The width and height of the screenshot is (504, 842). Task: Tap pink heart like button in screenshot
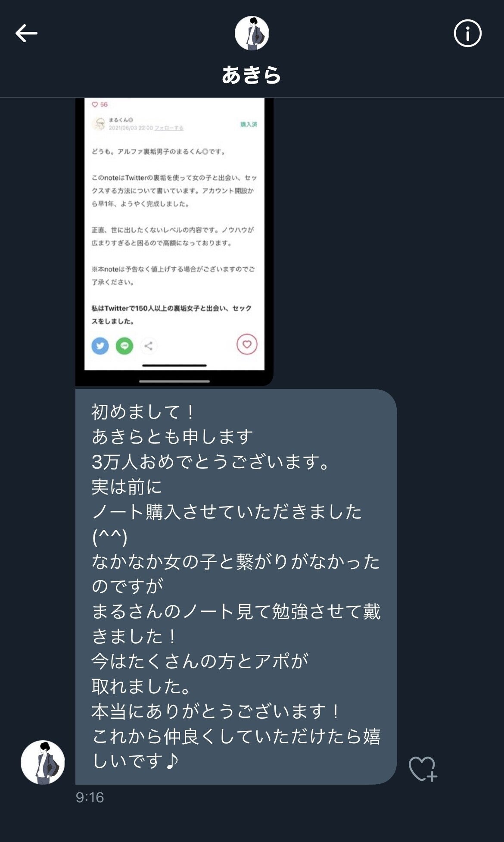247,344
